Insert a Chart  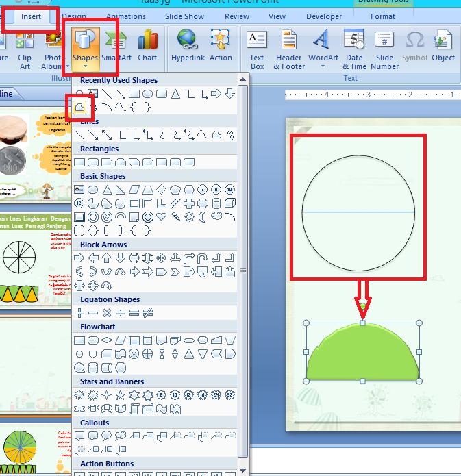click(x=147, y=45)
